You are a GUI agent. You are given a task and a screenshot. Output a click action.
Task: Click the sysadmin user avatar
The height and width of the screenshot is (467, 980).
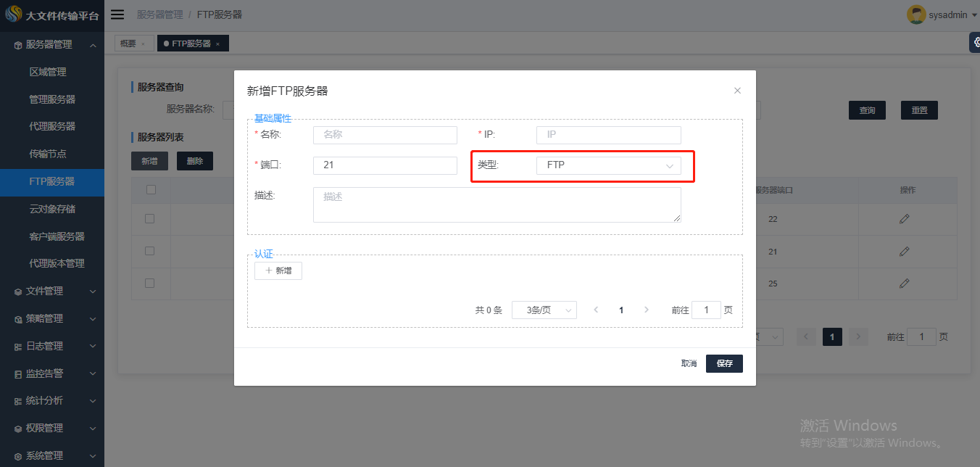pyautogui.click(x=916, y=15)
